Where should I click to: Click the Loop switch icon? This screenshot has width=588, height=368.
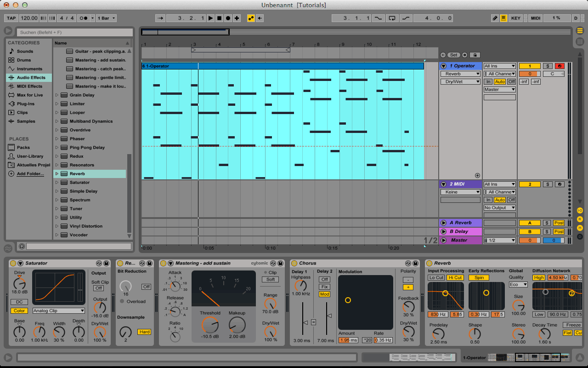[392, 18]
